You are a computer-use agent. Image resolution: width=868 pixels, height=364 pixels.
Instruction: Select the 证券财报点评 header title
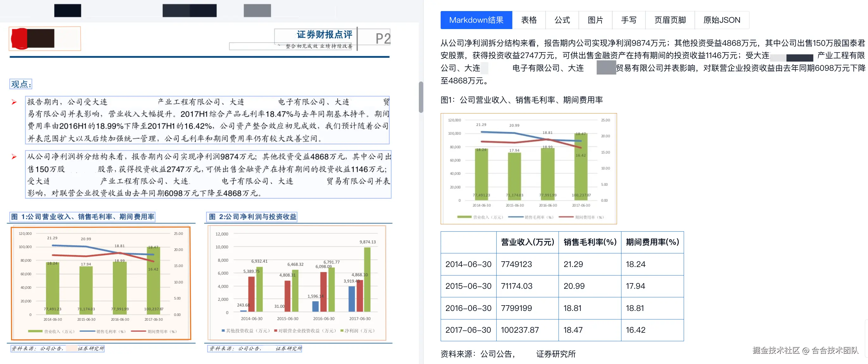point(324,34)
